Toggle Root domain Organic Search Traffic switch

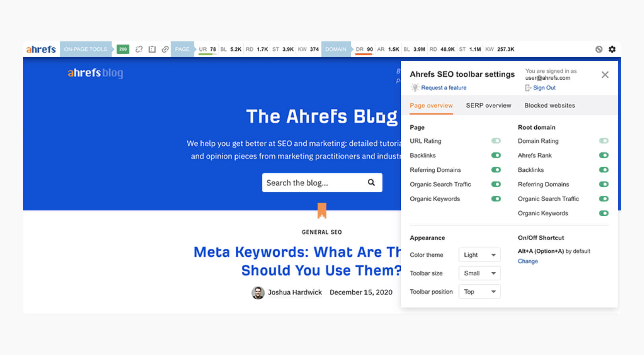604,199
